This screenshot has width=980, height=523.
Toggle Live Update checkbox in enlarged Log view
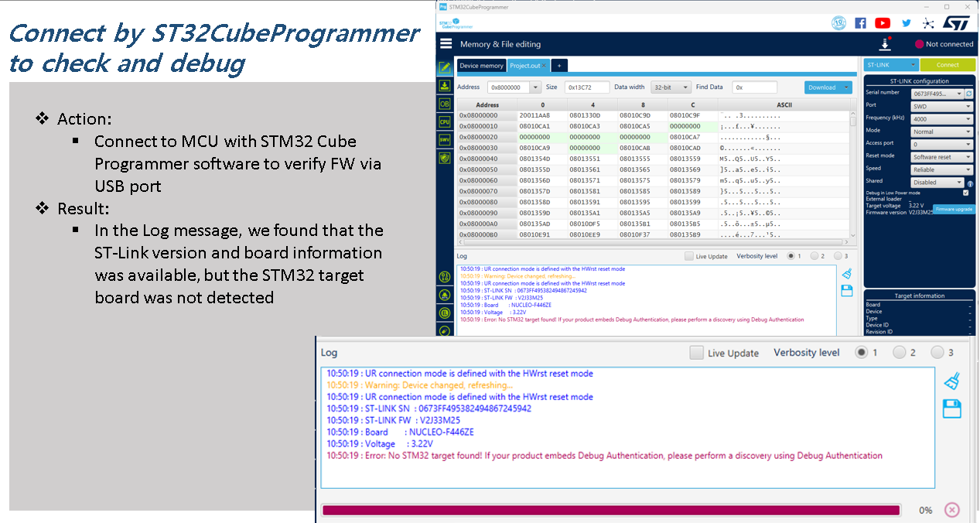coord(696,353)
